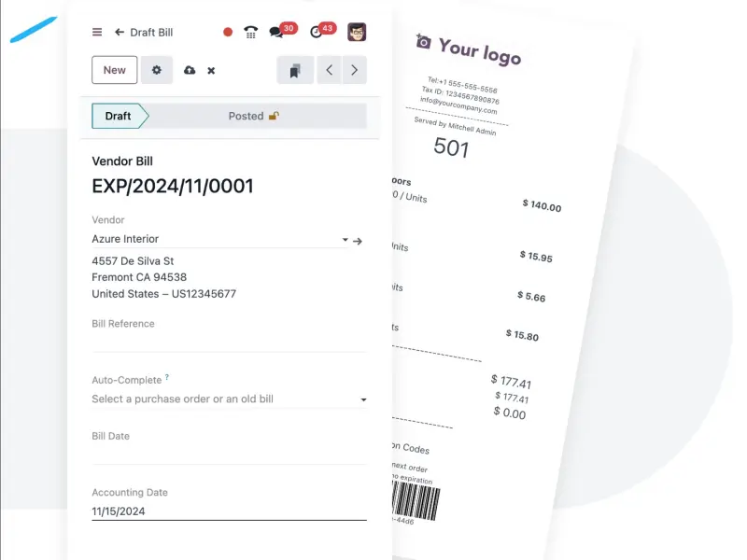Open vendor record via arrow link

tap(358, 241)
